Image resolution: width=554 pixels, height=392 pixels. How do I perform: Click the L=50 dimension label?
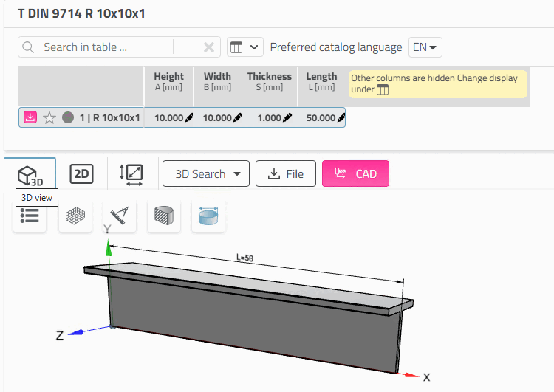[x=244, y=258]
